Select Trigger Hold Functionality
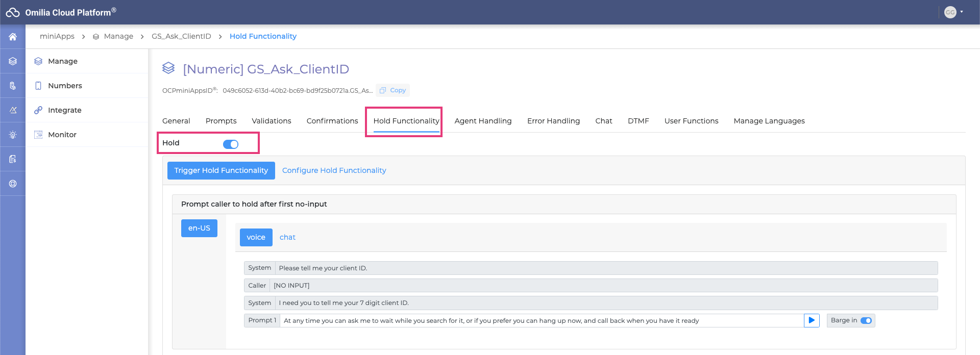Viewport: 980px width, 355px height. click(221, 170)
